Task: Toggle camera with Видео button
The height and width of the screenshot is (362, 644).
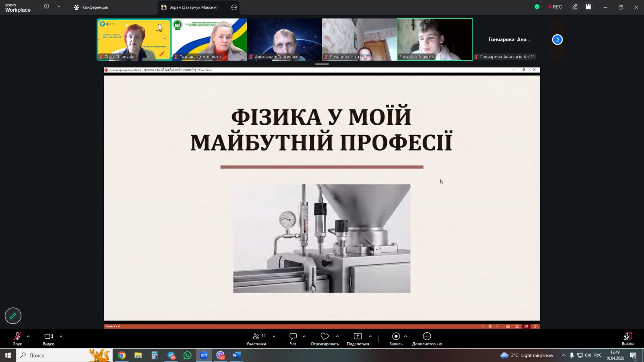Action: pyautogui.click(x=48, y=339)
